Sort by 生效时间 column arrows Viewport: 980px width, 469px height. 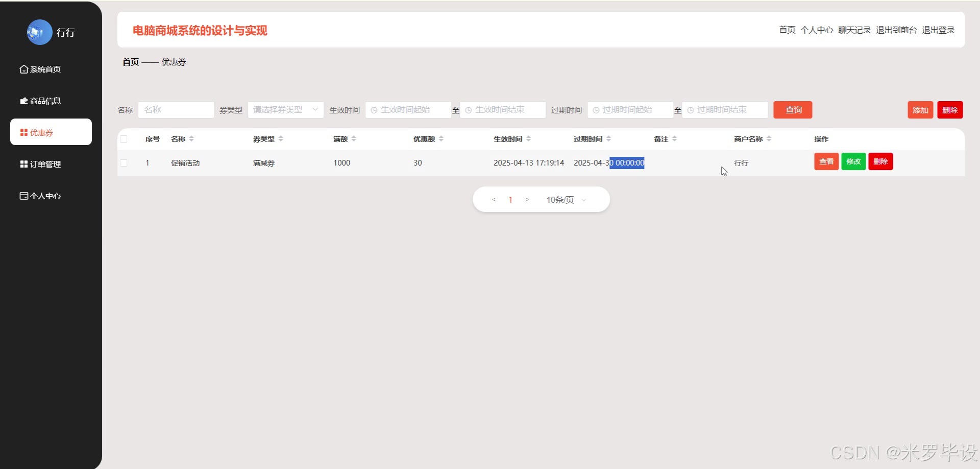(528, 139)
